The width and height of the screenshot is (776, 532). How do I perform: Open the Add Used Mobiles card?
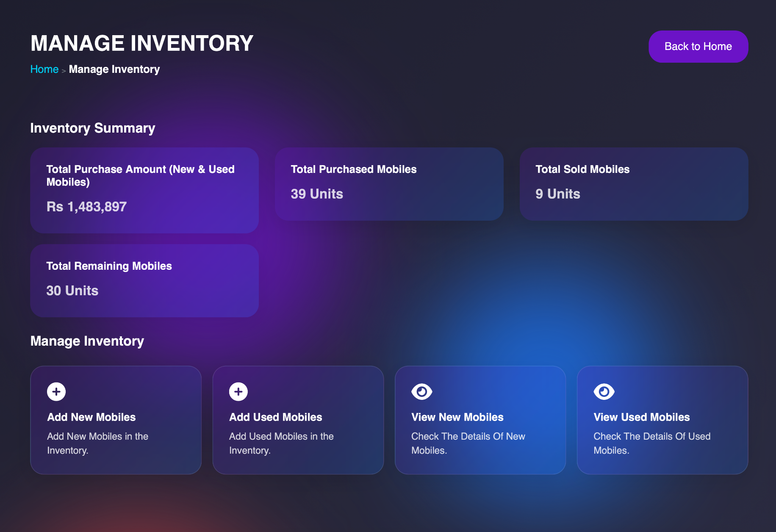pos(298,420)
